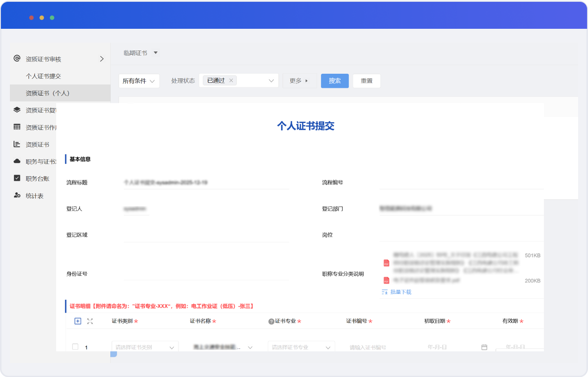Open the 请选择证书类别 dropdown
Image resolution: width=588 pixels, height=377 pixels.
[x=145, y=347]
